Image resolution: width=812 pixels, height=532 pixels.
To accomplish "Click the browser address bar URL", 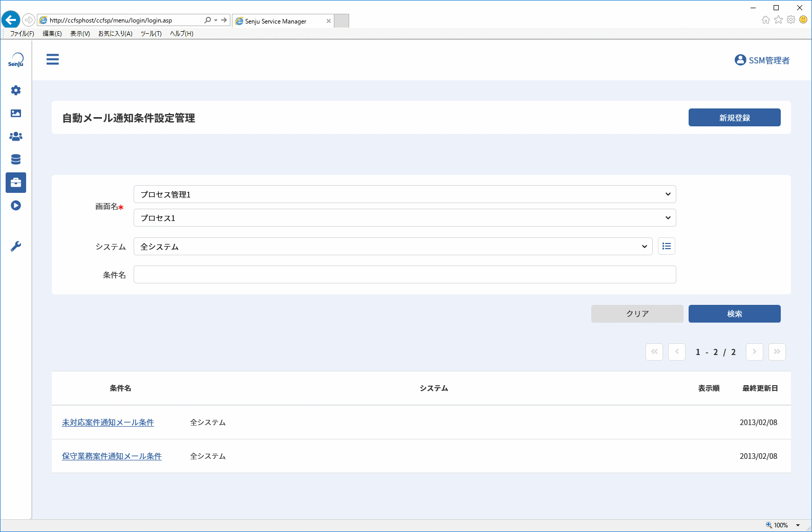I will [111, 20].
